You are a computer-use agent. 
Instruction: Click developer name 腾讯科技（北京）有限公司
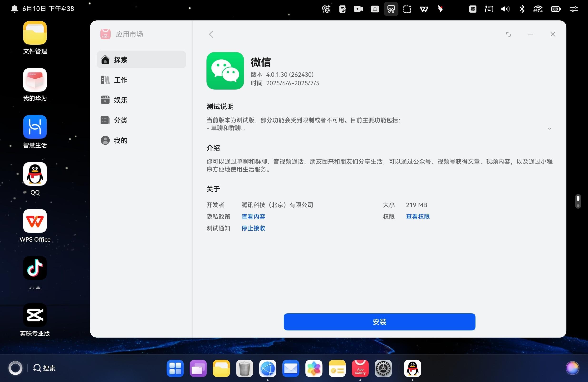277,205
